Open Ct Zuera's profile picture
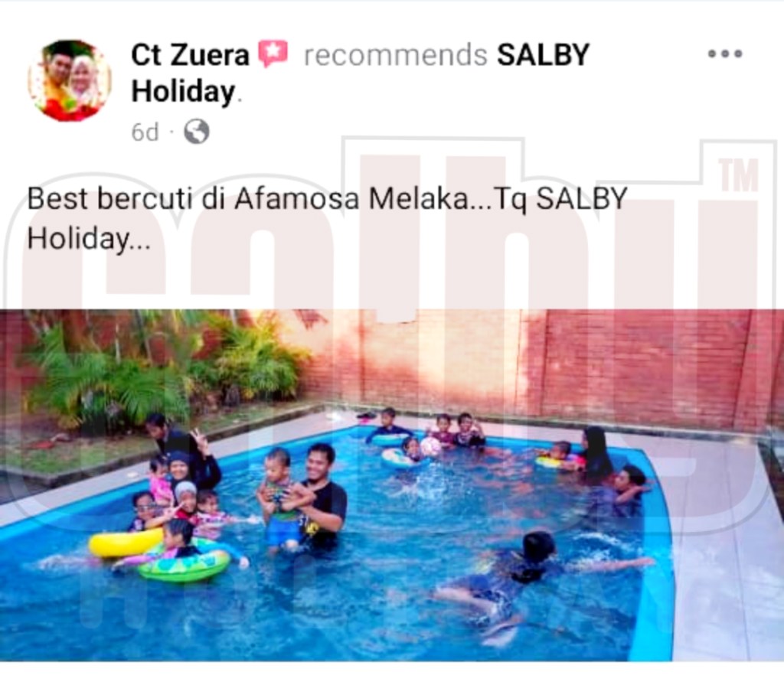This screenshot has width=784, height=685. click(70, 80)
